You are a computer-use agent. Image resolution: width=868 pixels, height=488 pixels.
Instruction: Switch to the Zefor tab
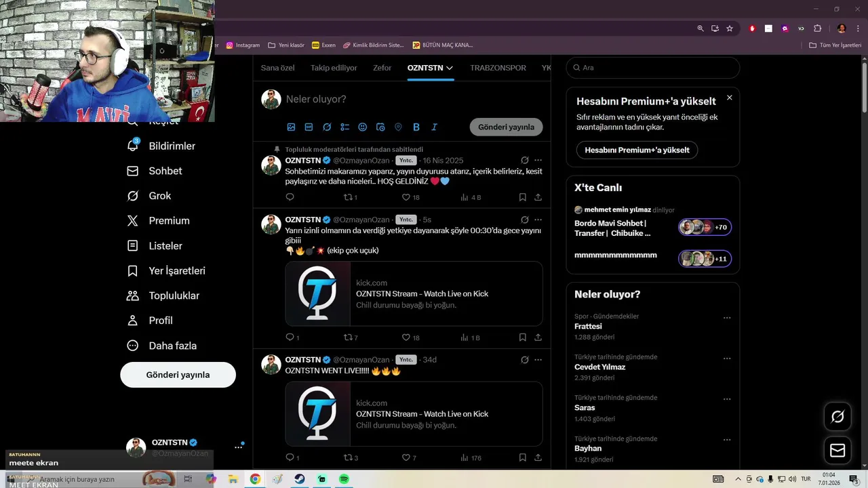382,68
